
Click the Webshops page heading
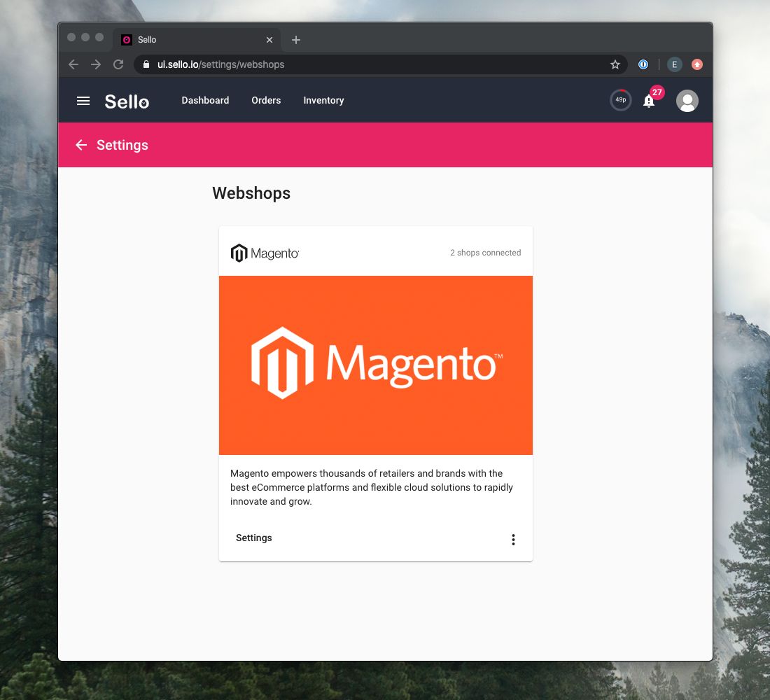251,193
